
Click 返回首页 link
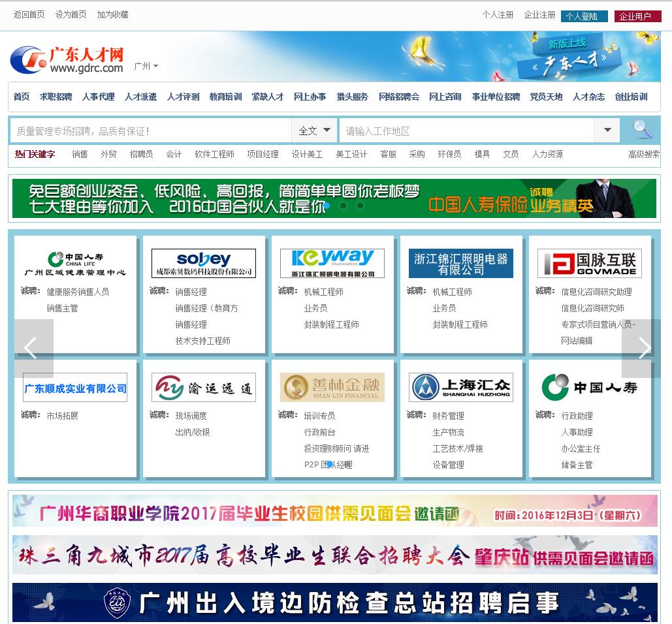click(29, 14)
